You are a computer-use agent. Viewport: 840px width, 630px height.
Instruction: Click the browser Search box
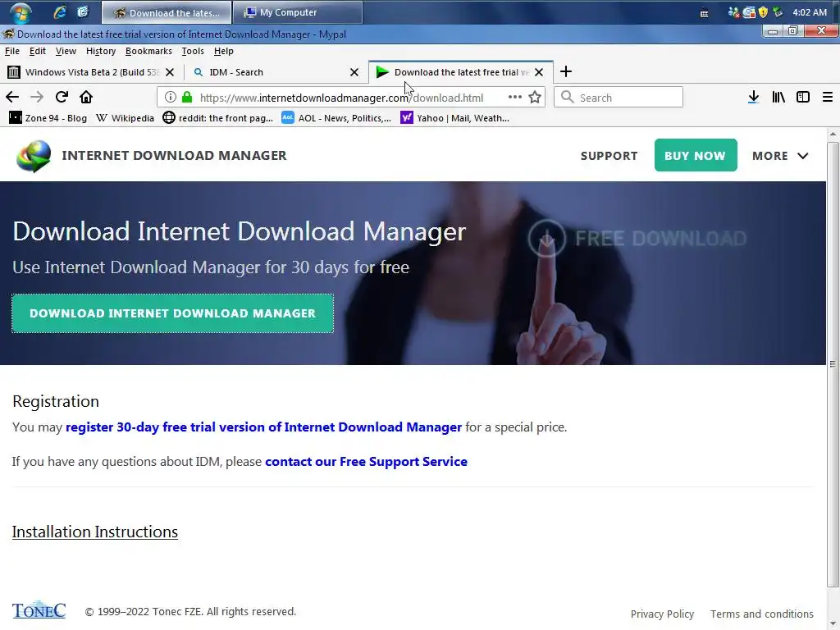(x=619, y=98)
